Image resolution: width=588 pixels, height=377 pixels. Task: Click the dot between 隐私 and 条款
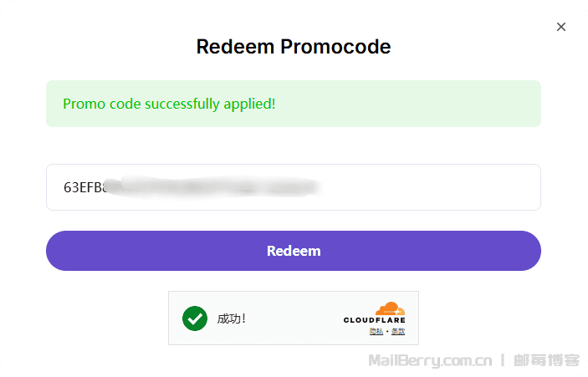pos(386,333)
